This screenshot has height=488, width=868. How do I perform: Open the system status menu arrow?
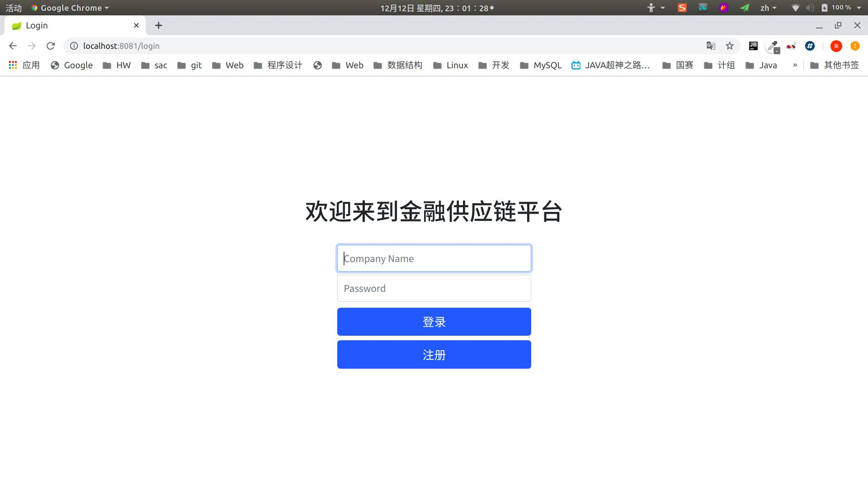[x=859, y=8]
